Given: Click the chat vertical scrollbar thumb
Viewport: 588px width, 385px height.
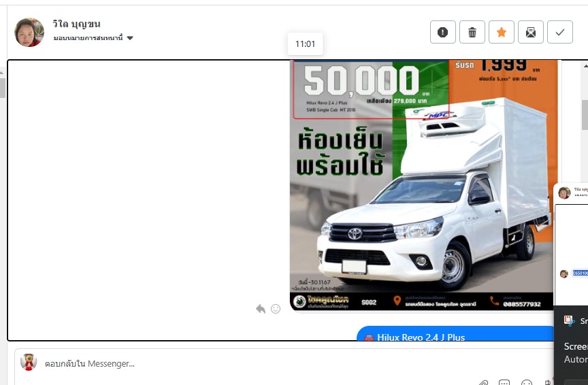Looking at the screenshot, I should [585, 115].
